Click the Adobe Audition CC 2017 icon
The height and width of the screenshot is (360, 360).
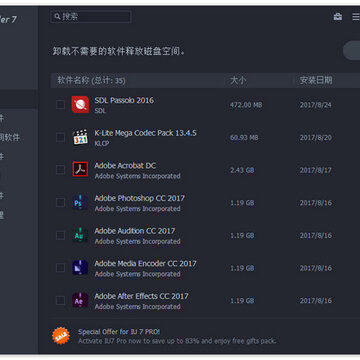80,235
